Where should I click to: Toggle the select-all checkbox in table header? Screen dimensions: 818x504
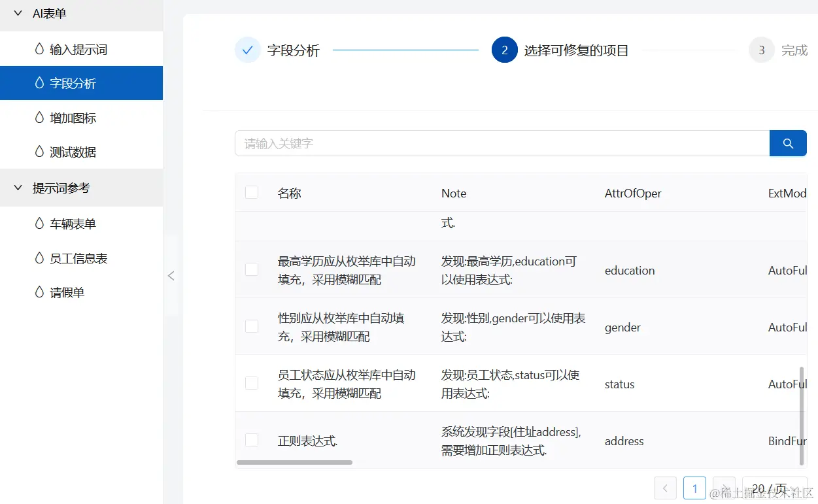point(252,192)
